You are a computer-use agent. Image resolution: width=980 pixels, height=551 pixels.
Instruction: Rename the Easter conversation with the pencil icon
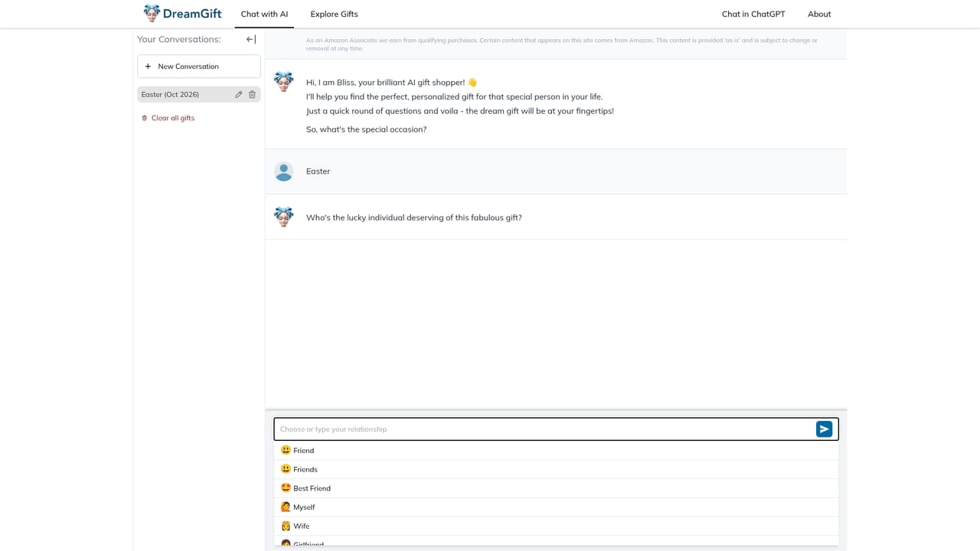(x=239, y=95)
